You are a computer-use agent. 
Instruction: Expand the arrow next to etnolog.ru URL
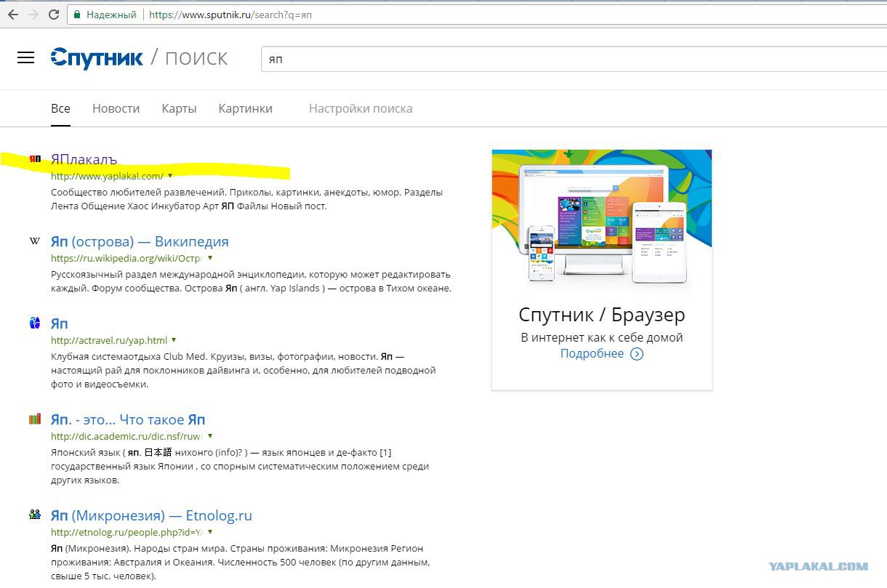pyautogui.click(x=210, y=532)
